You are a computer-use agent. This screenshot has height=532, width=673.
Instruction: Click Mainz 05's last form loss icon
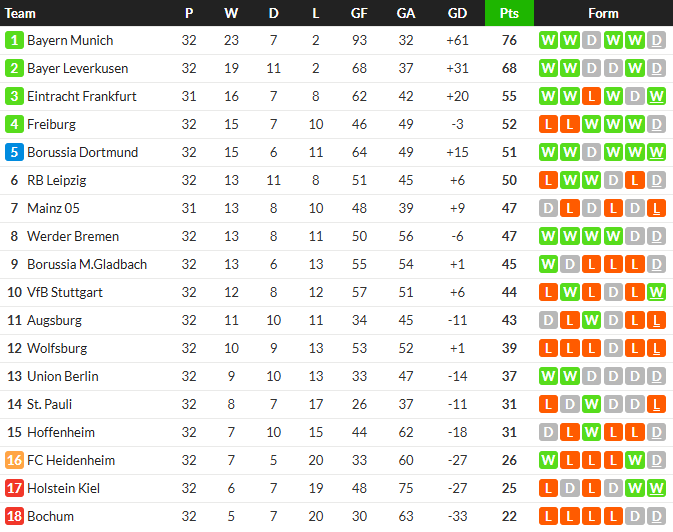656,209
